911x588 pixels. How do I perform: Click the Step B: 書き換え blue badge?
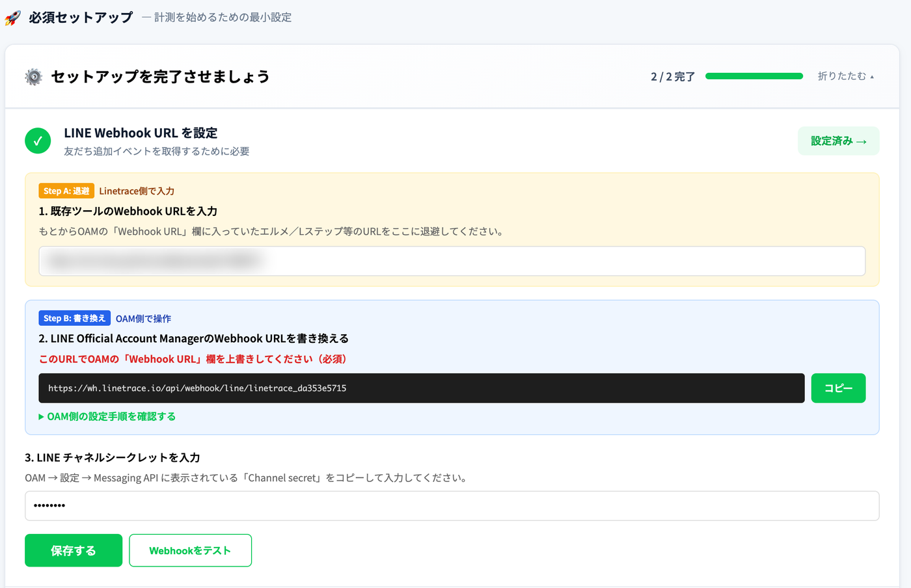(x=74, y=318)
